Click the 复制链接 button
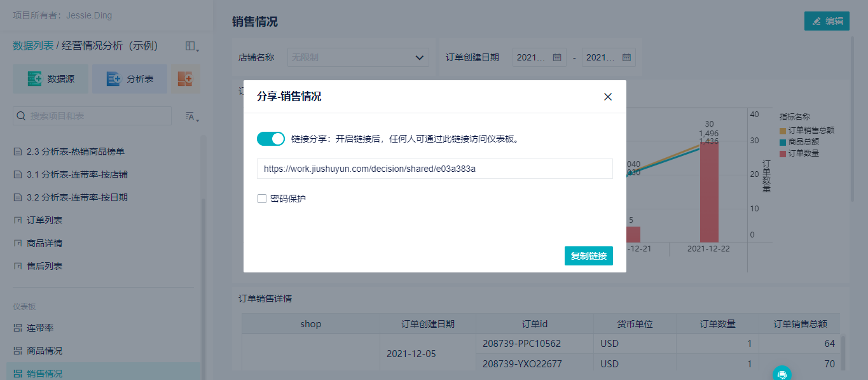 (x=588, y=256)
